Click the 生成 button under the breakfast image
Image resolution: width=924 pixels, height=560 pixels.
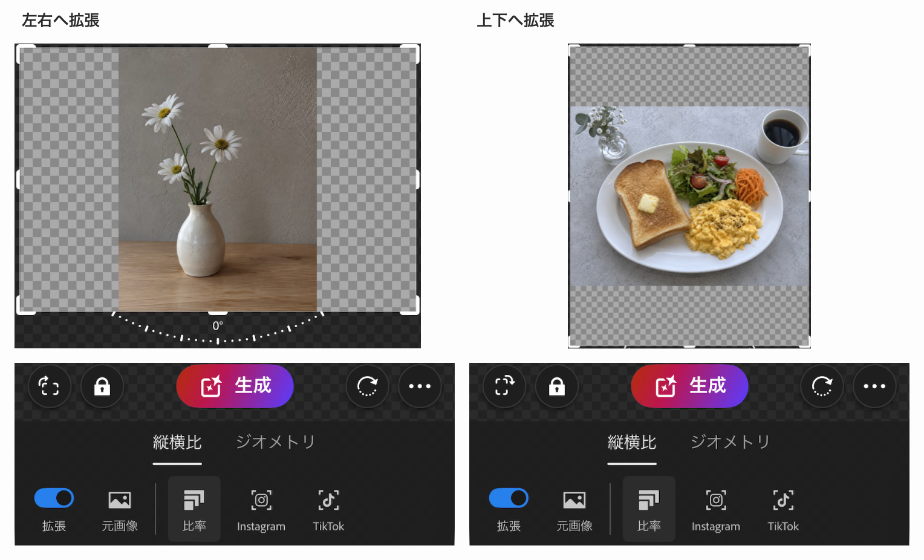689,386
